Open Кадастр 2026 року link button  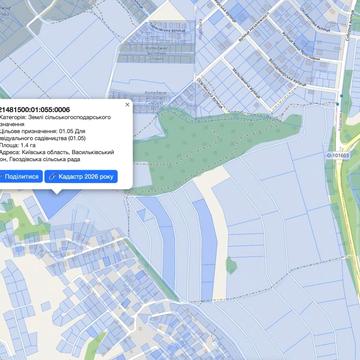pyautogui.click(x=81, y=176)
